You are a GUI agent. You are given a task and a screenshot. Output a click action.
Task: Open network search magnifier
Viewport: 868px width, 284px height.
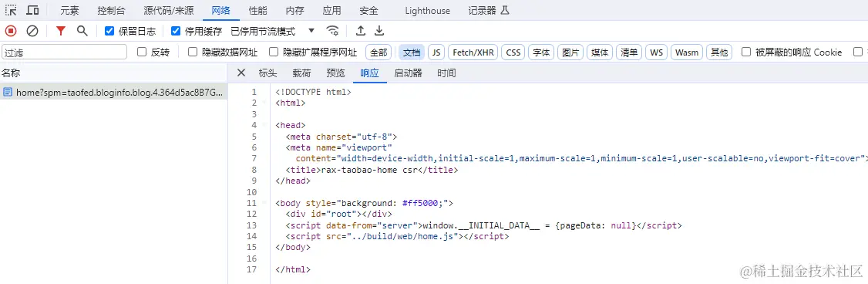[x=82, y=31]
